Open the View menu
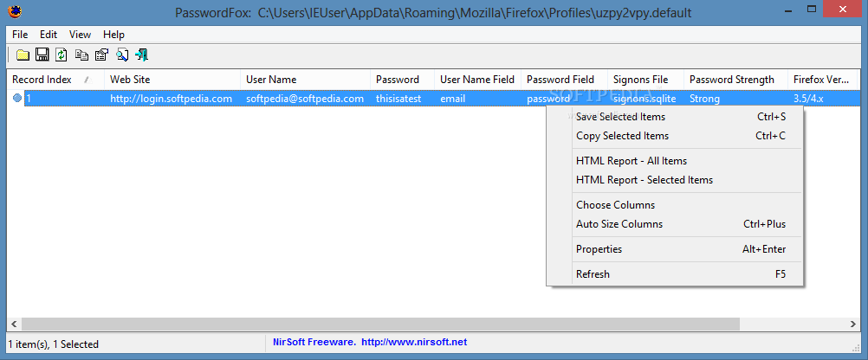This screenshot has width=868, height=360. point(80,35)
